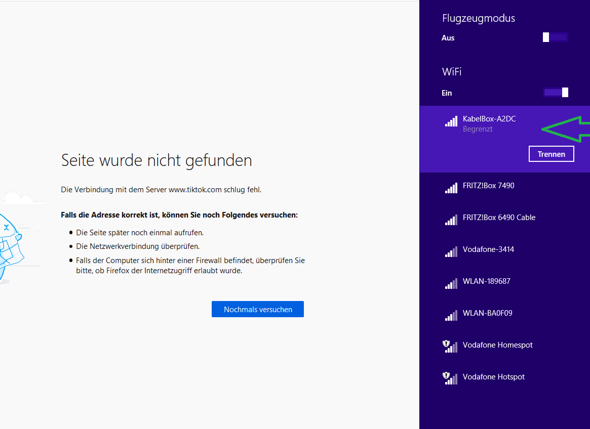Image resolution: width=590 pixels, height=429 pixels.
Task: Toggle the Flugzeugmodus switch
Action: click(555, 37)
